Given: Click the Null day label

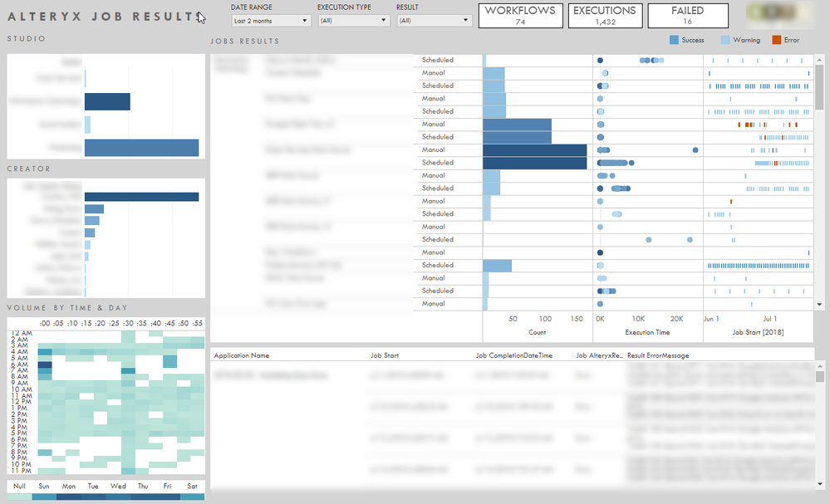Looking at the screenshot, I should [19, 486].
